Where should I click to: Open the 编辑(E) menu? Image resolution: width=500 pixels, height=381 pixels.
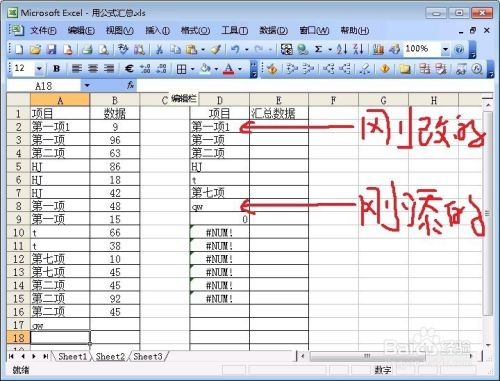click(x=81, y=31)
